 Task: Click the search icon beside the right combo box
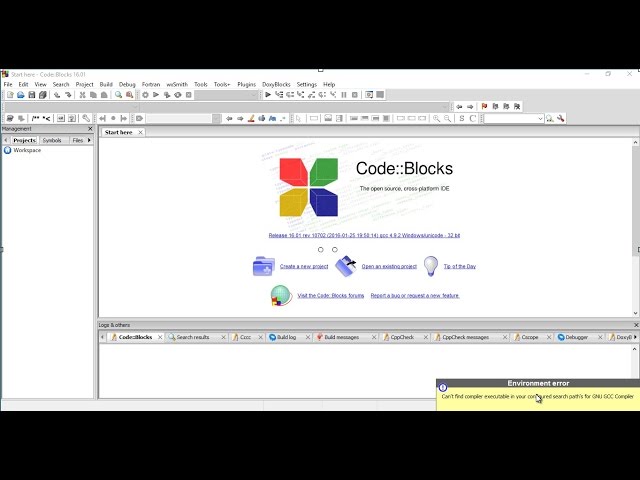click(550, 118)
